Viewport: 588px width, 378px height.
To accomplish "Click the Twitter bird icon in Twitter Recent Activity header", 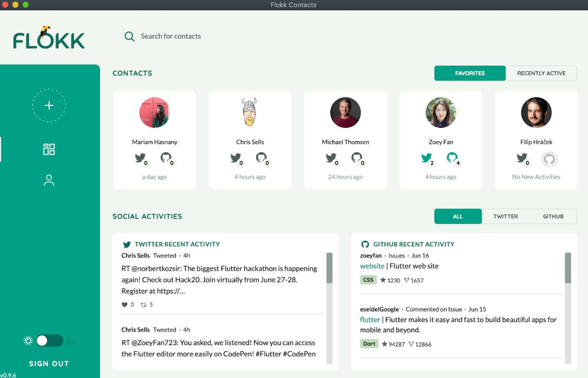I will (127, 245).
